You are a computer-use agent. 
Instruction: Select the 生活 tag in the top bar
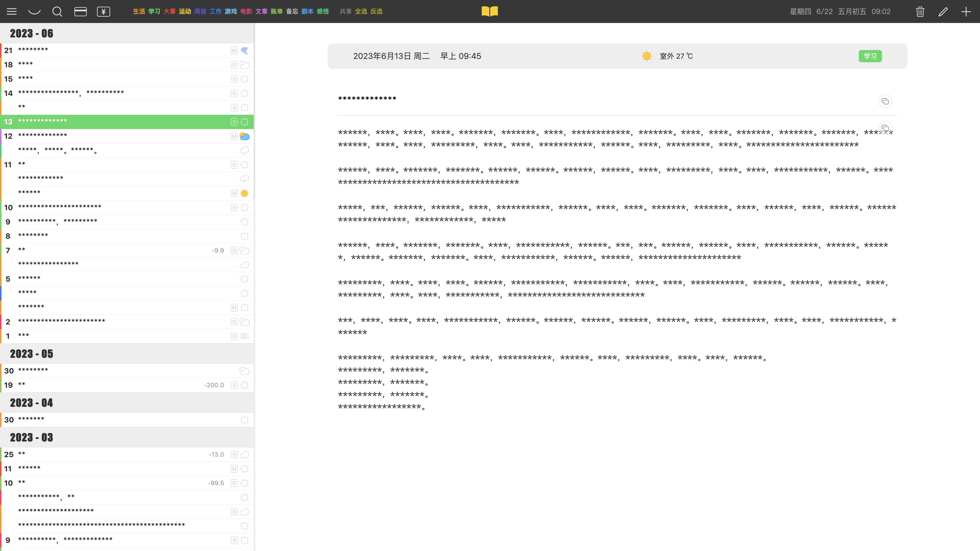pos(139,11)
